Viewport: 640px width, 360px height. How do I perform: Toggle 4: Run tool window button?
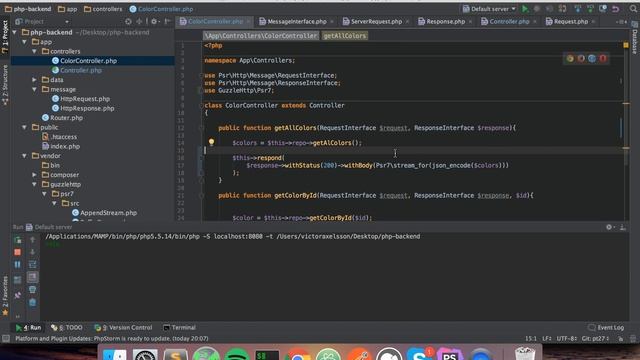click(28, 327)
